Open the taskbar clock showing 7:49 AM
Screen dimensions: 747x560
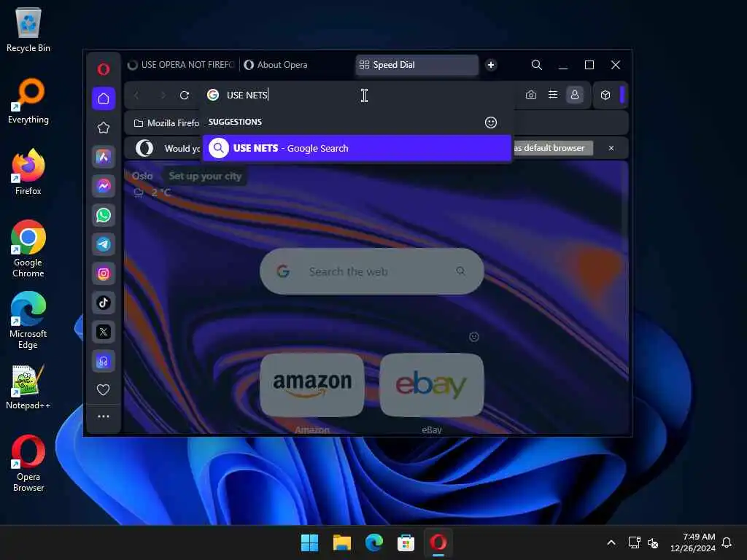point(692,542)
